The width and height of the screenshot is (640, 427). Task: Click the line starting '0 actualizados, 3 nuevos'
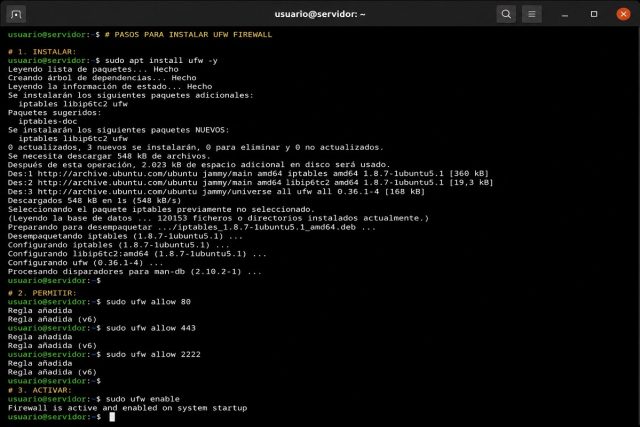pyautogui.click(x=196, y=147)
